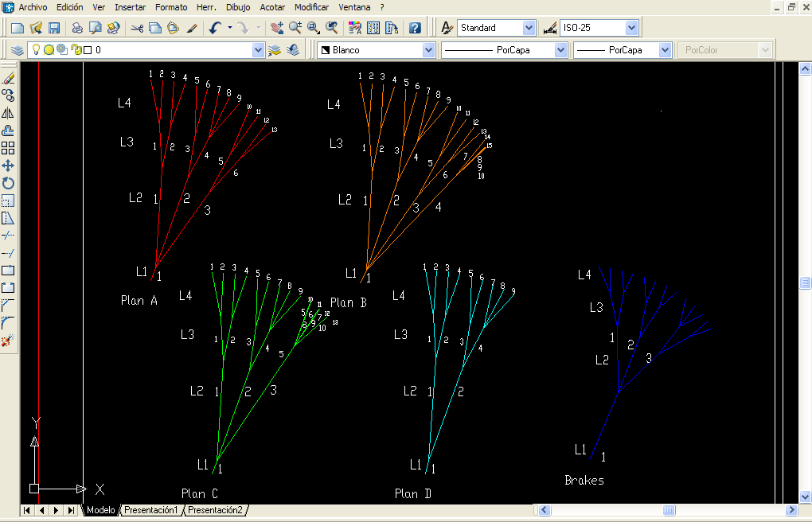Select the Explode tool
812x522 pixels.
[x=8, y=341]
